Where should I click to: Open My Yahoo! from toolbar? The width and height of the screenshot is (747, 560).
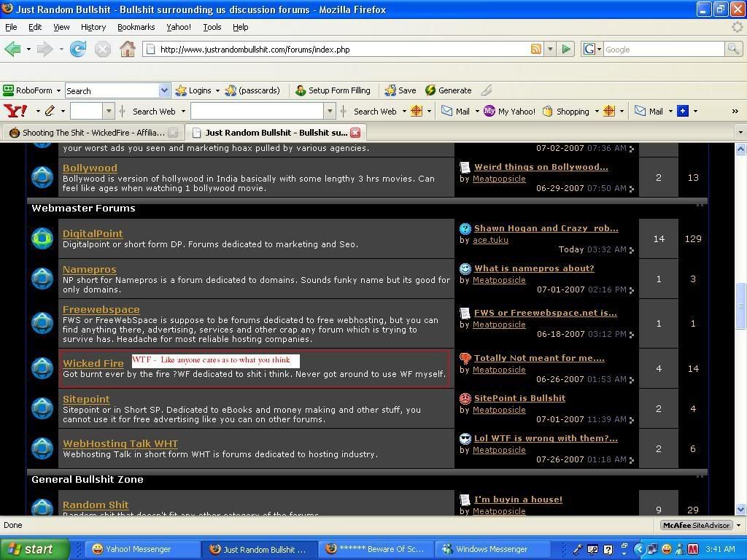(x=510, y=112)
